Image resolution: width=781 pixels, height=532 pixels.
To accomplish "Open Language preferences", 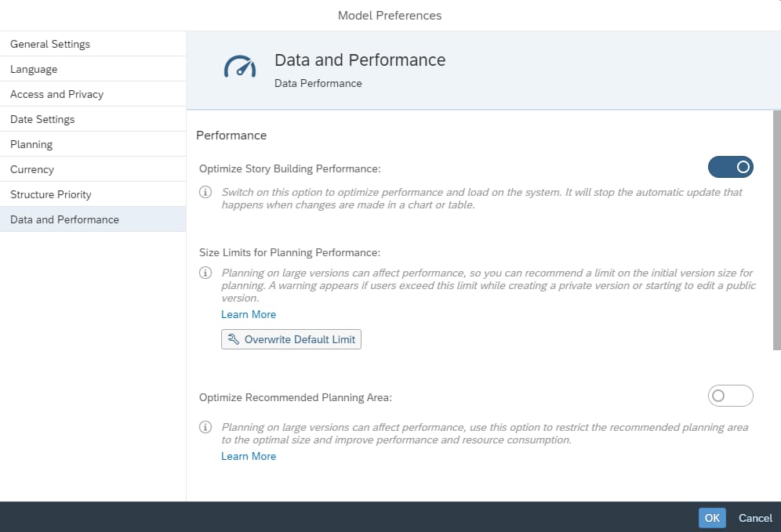I will 93,69.
